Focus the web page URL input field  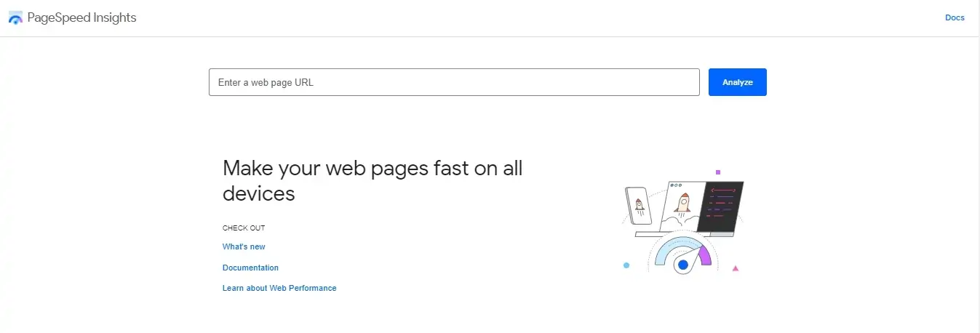click(x=454, y=82)
